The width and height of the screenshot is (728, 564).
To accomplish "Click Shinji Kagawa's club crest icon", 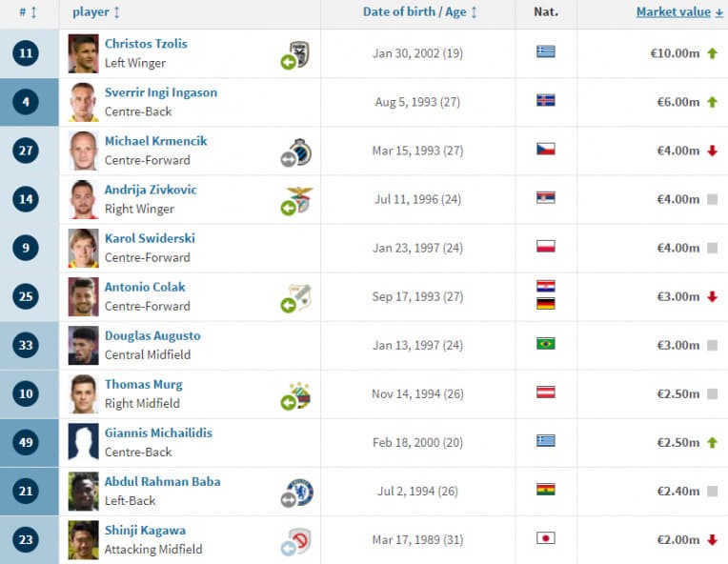I will 300,540.
